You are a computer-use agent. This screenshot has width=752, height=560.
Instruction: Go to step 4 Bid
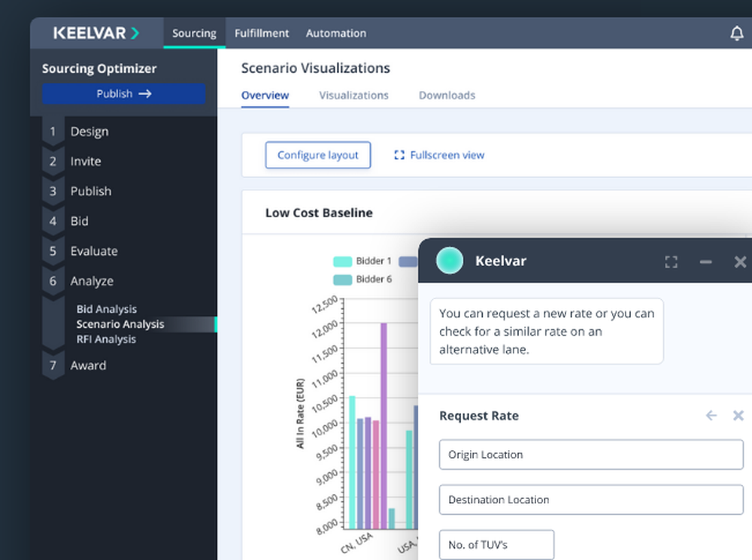79,221
